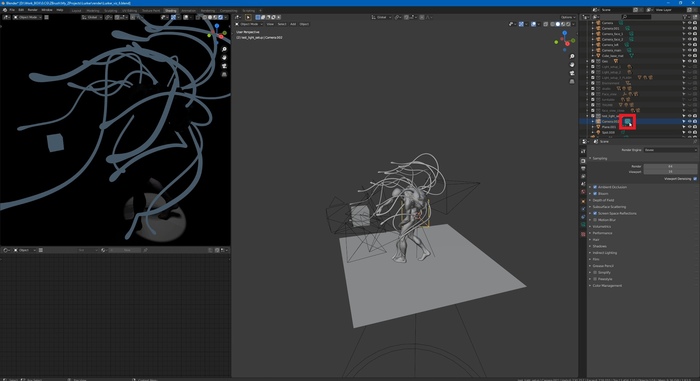The image size is (700, 381).
Task: Open the Output properties tab icon
Action: [x=583, y=168]
